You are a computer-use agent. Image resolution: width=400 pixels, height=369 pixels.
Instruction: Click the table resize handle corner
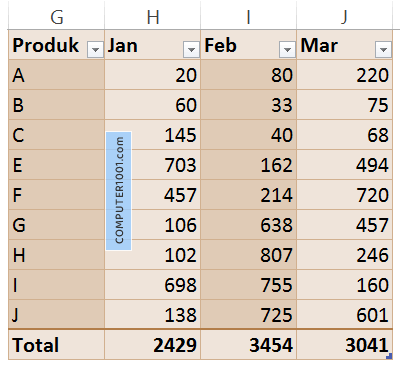pyautogui.click(x=389, y=356)
